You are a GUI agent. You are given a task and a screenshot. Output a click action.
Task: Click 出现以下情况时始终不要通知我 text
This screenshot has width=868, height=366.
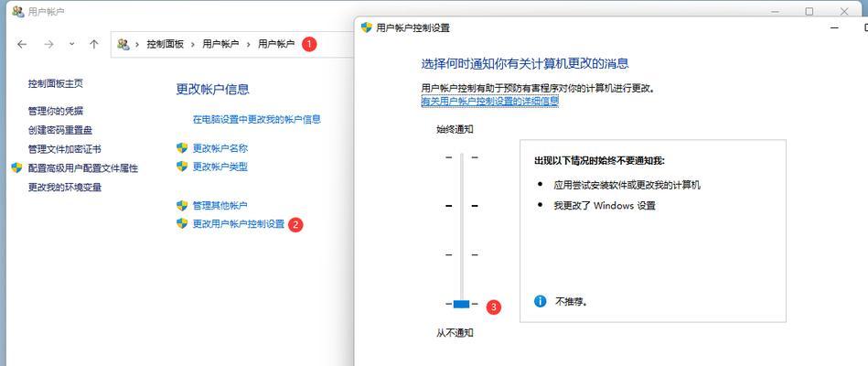coord(599,161)
